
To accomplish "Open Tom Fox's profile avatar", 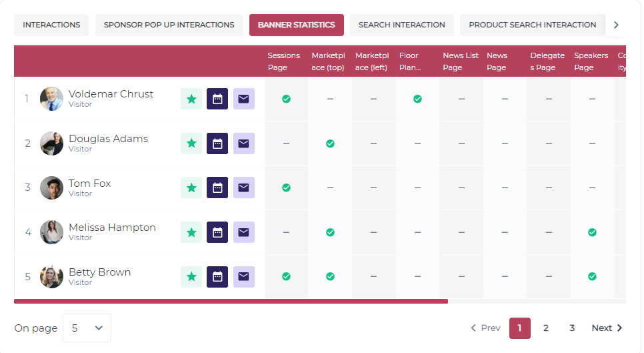I will [x=51, y=188].
